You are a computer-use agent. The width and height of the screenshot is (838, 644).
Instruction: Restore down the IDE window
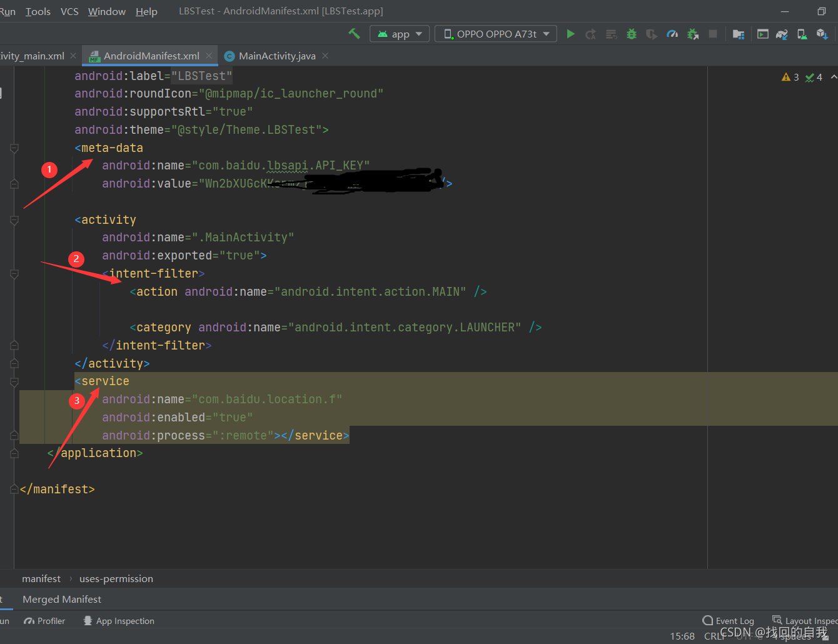pyautogui.click(x=821, y=11)
